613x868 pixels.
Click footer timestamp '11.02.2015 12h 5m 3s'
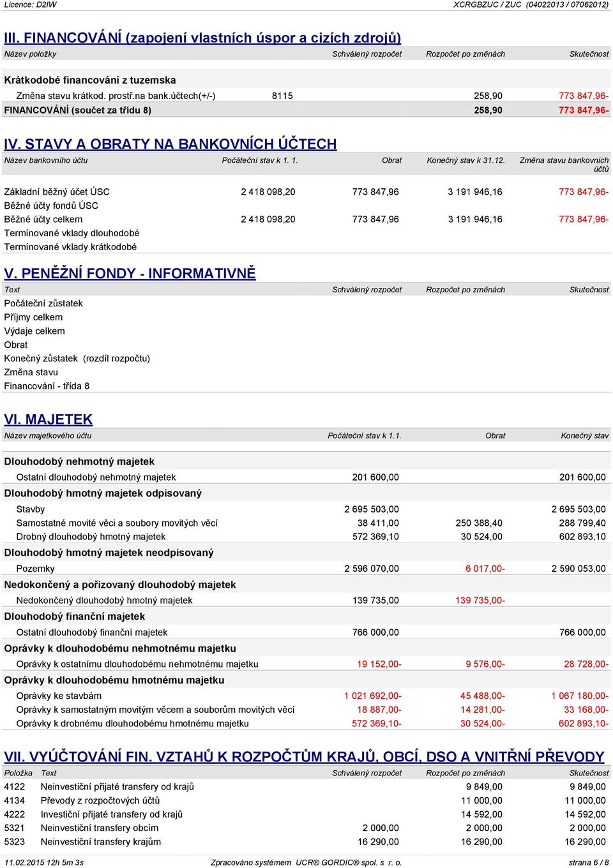pyautogui.click(x=44, y=862)
